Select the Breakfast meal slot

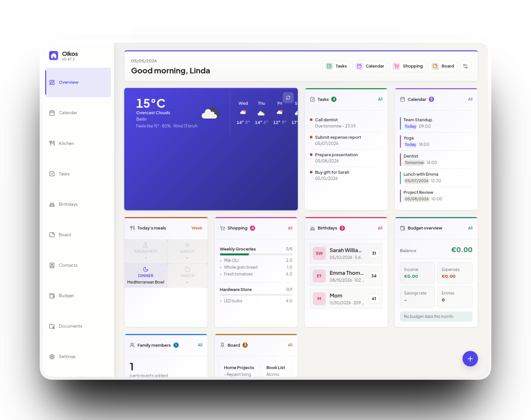(x=146, y=251)
